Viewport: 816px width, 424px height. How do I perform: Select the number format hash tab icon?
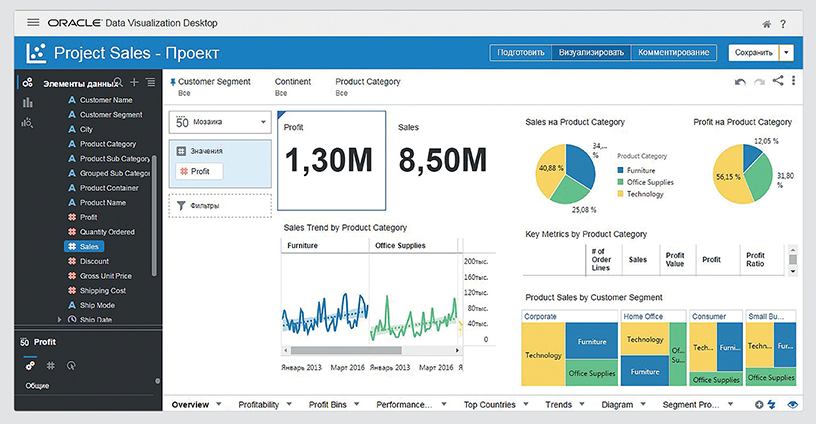pyautogui.click(x=50, y=366)
